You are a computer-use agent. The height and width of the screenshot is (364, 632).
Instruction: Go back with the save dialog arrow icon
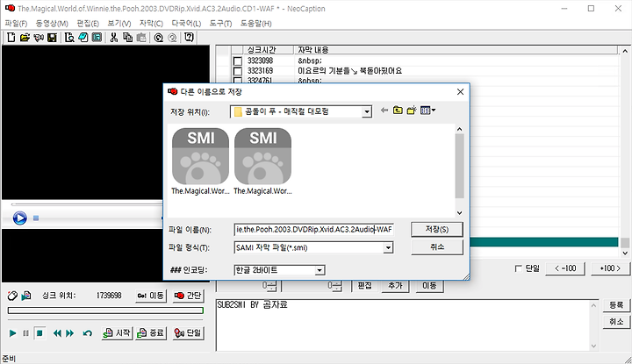tap(384, 110)
